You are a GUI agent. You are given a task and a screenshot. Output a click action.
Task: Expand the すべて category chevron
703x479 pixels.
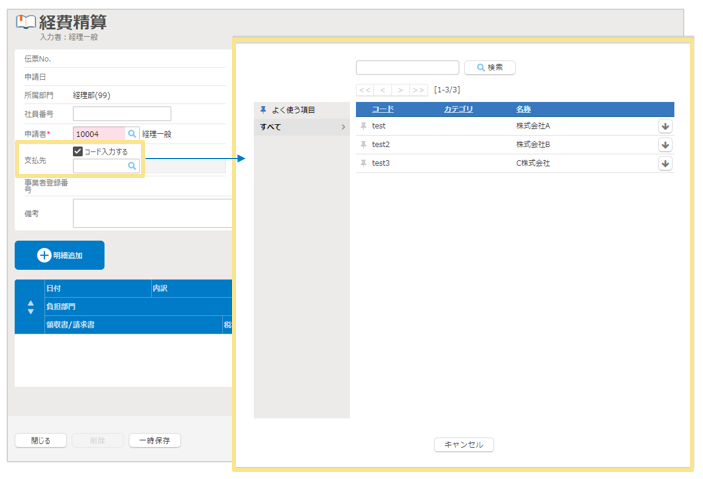pos(343,127)
